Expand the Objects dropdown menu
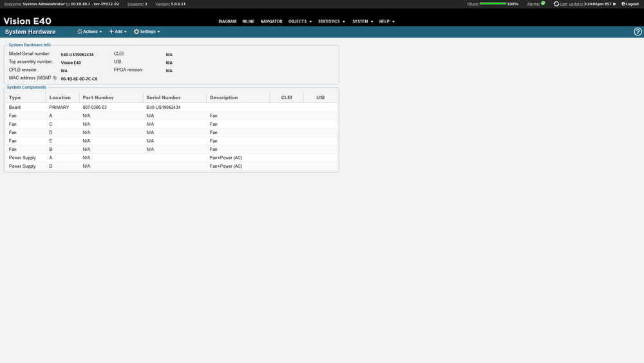 299,21
